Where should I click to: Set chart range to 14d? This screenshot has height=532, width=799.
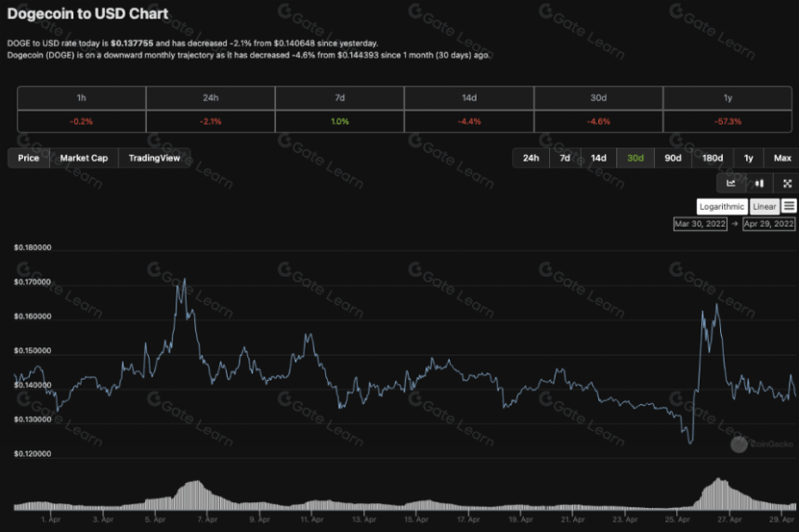598,158
